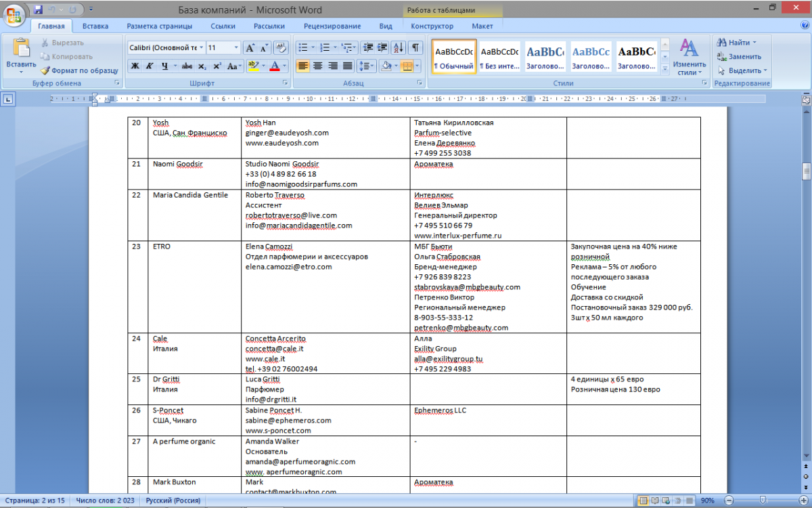Screen dimensions: 812x508
Task: Apply Обычный style
Action: coord(454,57)
